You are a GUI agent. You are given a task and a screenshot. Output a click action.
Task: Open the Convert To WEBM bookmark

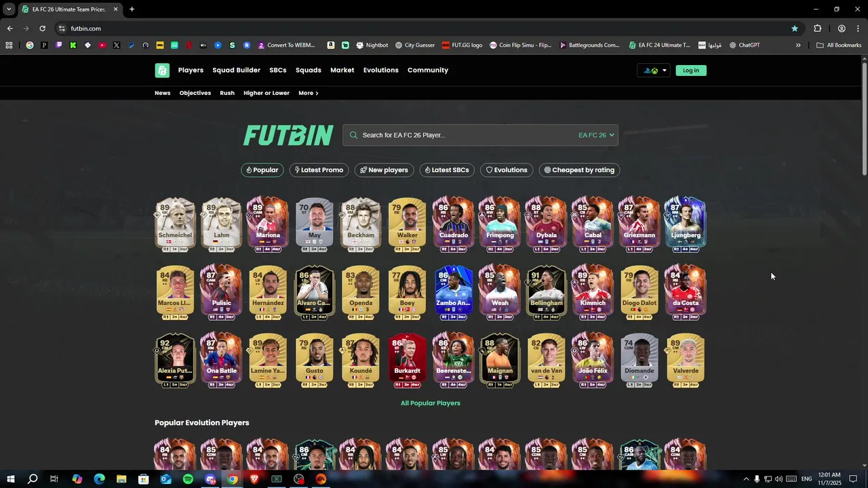[x=286, y=45]
